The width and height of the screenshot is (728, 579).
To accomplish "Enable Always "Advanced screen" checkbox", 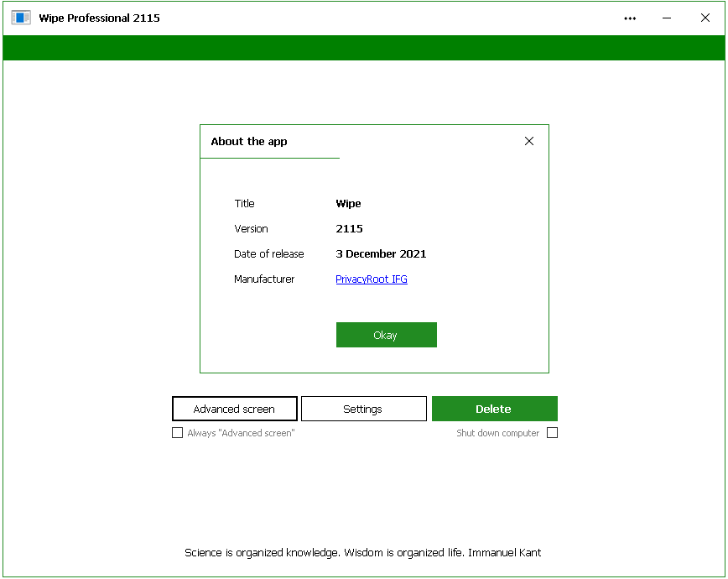I will [177, 433].
